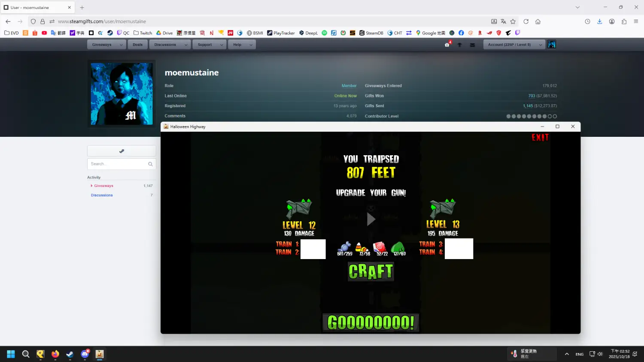Open the Deals menu item
644x362 pixels.
coord(137,45)
